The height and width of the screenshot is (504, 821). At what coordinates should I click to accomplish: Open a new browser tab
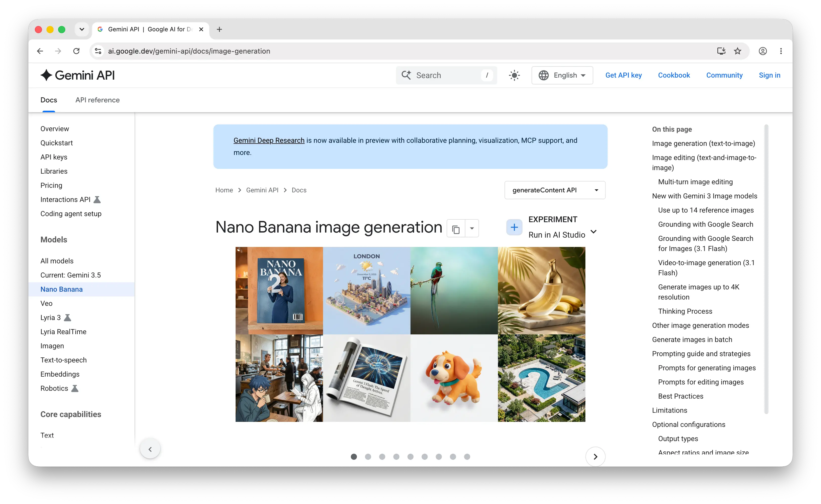219,29
